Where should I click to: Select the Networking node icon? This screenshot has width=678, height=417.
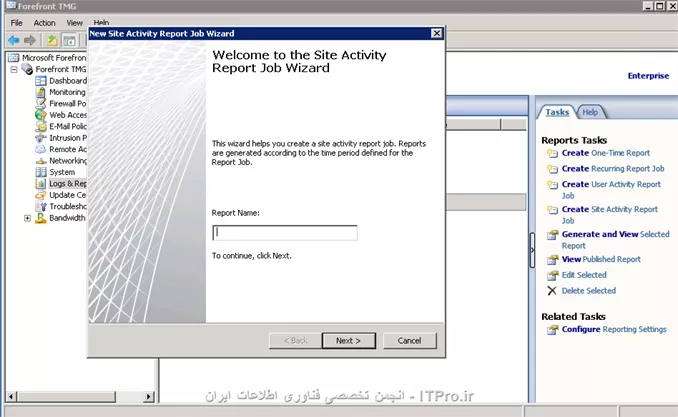(41, 161)
